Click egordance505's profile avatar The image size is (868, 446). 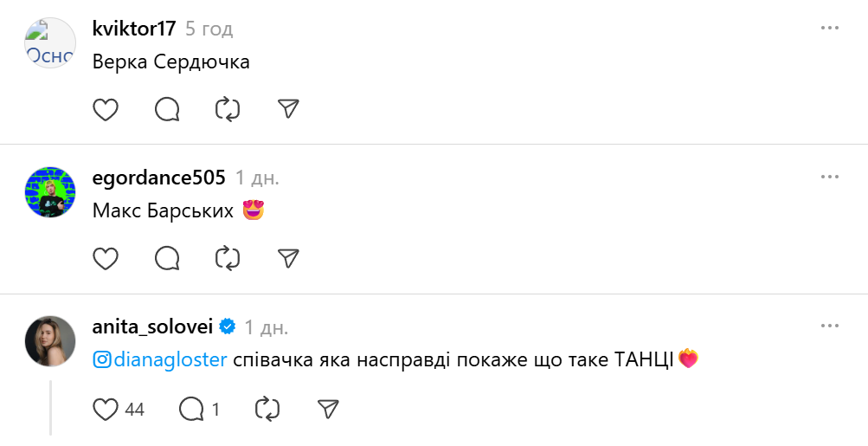pyautogui.click(x=50, y=192)
